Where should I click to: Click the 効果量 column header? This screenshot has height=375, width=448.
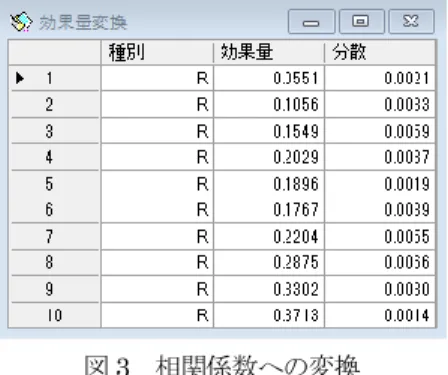269,52
